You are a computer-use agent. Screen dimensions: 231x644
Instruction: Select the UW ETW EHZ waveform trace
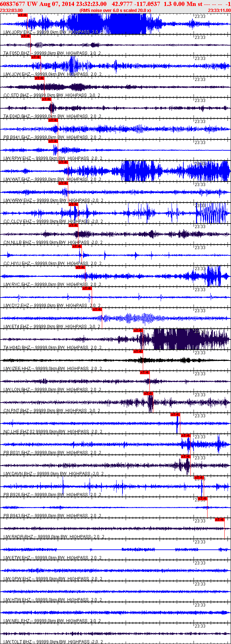click(115, 549)
